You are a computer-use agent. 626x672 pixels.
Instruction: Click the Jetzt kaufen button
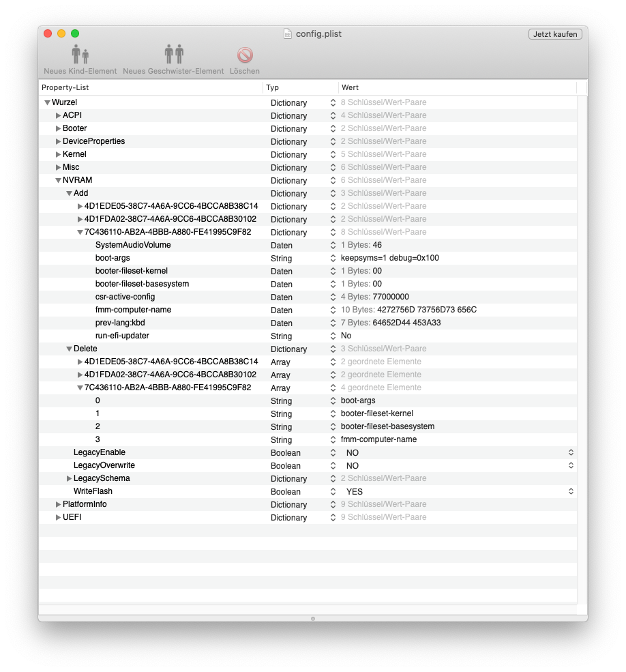coord(555,34)
